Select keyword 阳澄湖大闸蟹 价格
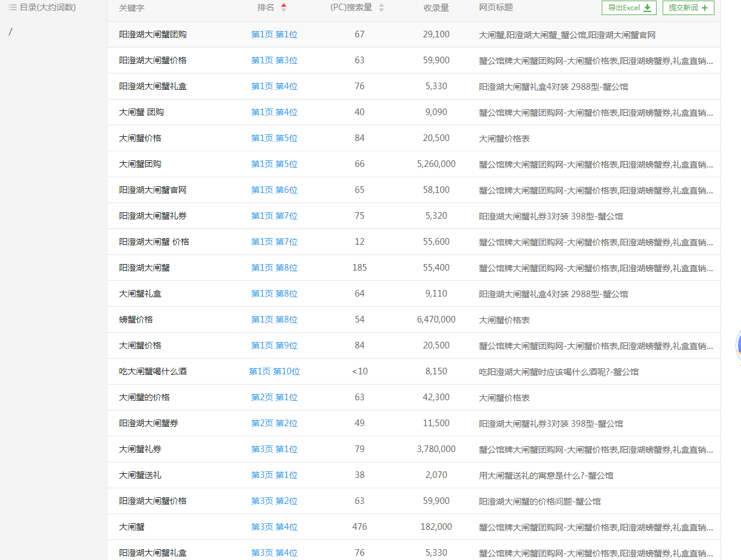The width and height of the screenshot is (741, 560). pyautogui.click(x=154, y=242)
